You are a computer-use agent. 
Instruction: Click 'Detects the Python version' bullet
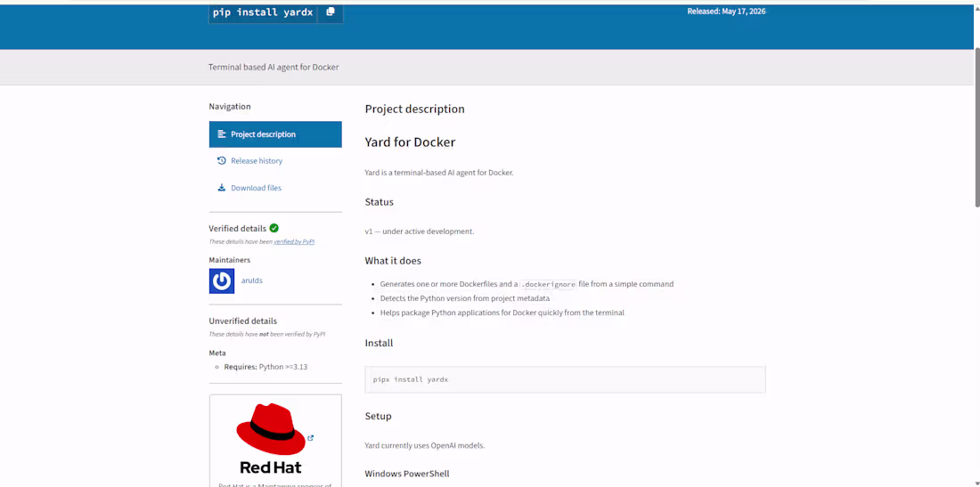point(465,298)
